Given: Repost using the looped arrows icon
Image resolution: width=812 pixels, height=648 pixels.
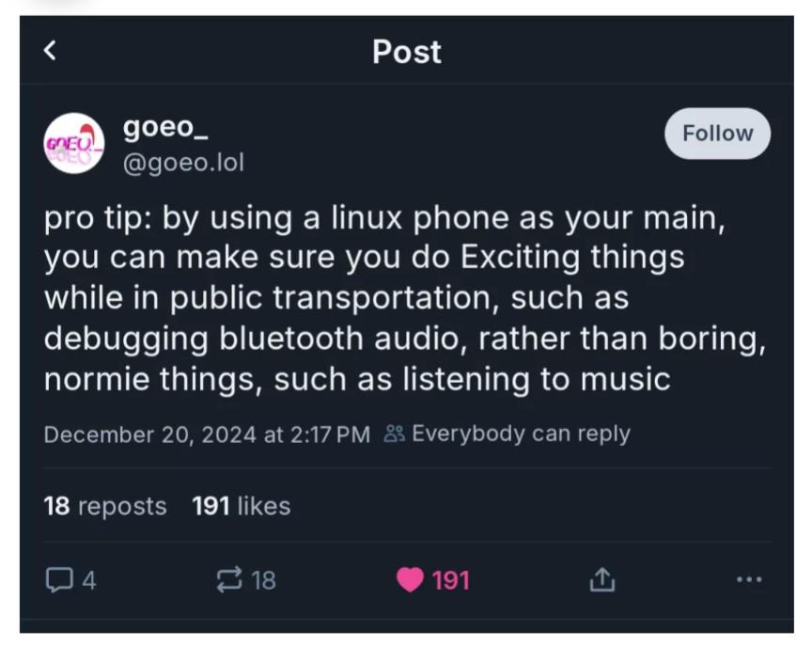Looking at the screenshot, I should (x=228, y=580).
